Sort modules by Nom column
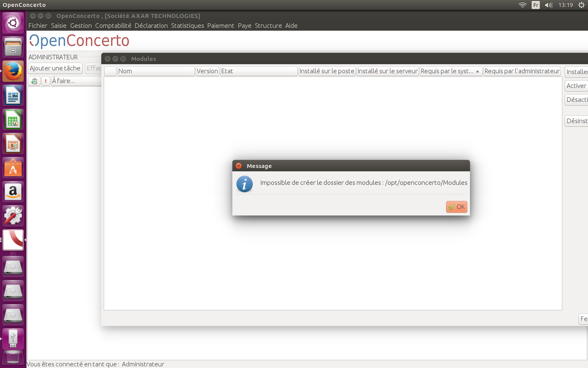This screenshot has width=588, height=368. point(156,71)
